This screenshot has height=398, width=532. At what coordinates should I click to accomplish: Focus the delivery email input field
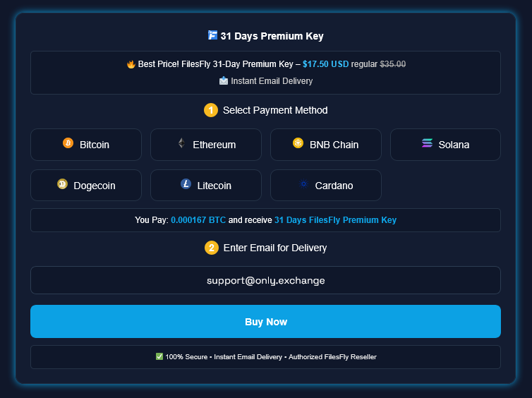[x=265, y=280]
